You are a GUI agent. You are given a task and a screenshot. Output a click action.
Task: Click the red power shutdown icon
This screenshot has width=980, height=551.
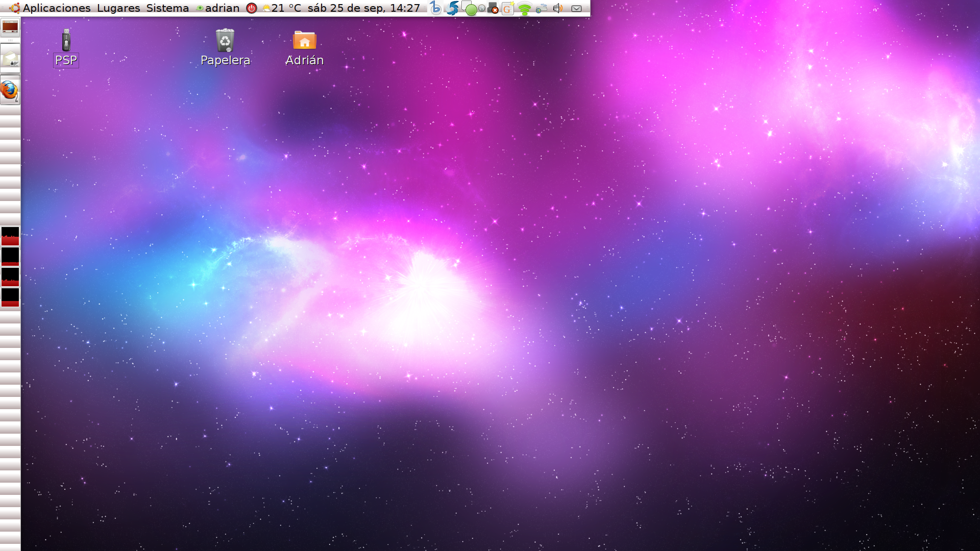pyautogui.click(x=251, y=8)
